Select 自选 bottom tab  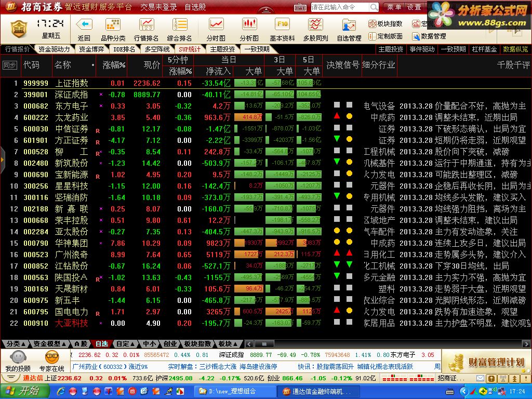(x=101, y=344)
